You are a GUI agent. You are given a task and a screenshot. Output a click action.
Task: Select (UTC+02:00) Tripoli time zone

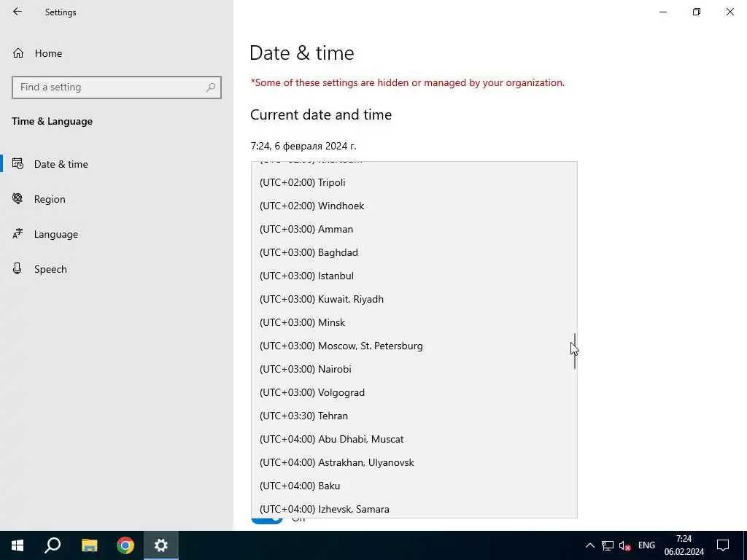[x=414, y=182]
